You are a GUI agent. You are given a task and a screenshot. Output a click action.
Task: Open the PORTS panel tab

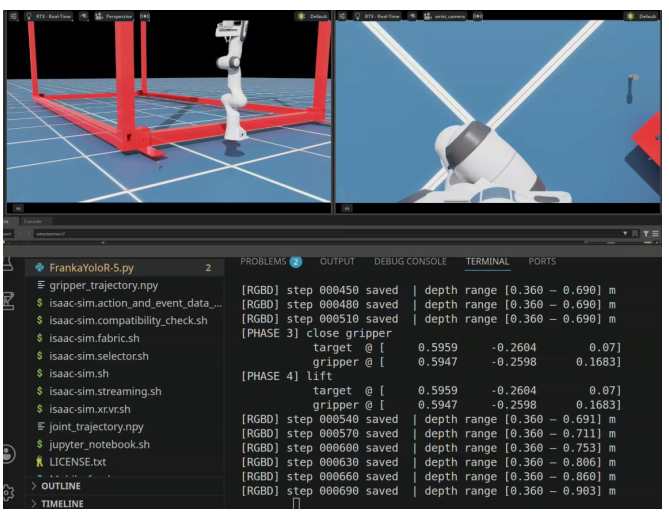click(542, 262)
